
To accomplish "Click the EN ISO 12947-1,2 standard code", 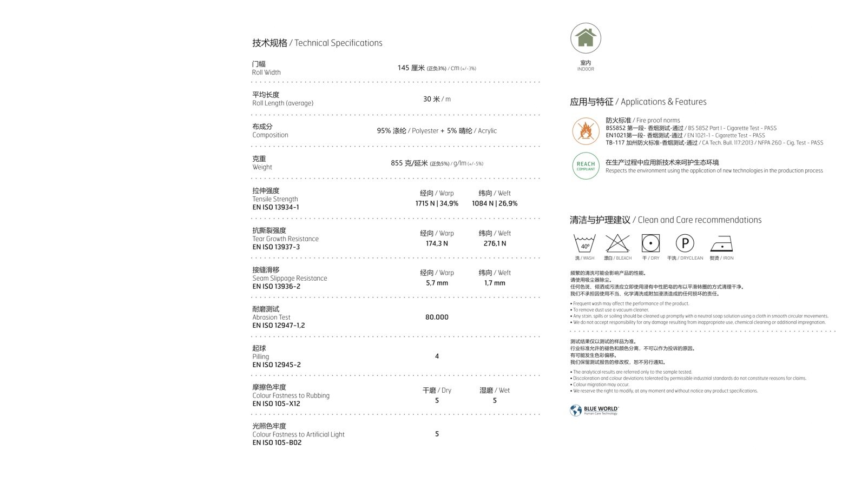I will pos(278,326).
